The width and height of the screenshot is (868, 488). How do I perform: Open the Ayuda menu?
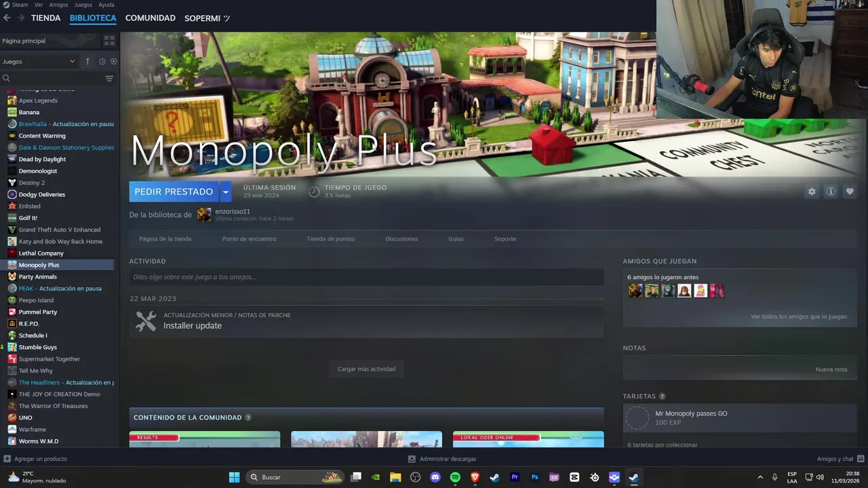pos(106,5)
